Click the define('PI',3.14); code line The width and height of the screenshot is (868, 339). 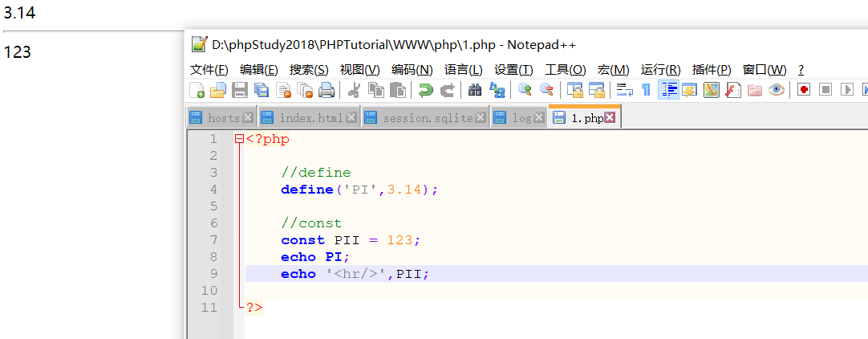point(359,190)
